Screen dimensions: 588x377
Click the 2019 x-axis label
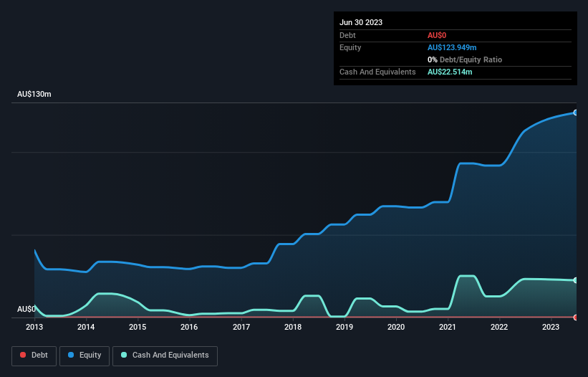pyautogui.click(x=344, y=327)
